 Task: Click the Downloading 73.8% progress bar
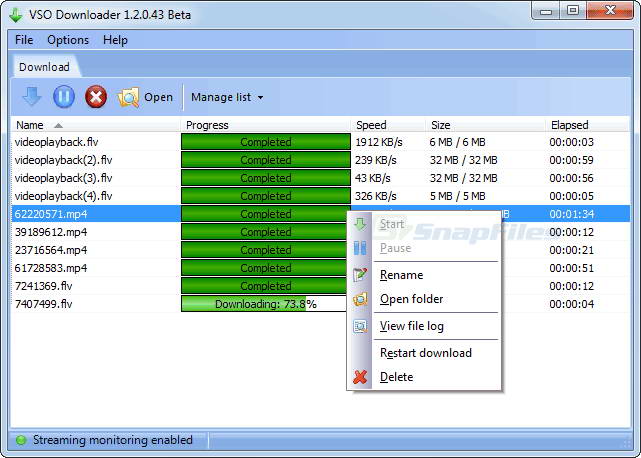(x=265, y=304)
